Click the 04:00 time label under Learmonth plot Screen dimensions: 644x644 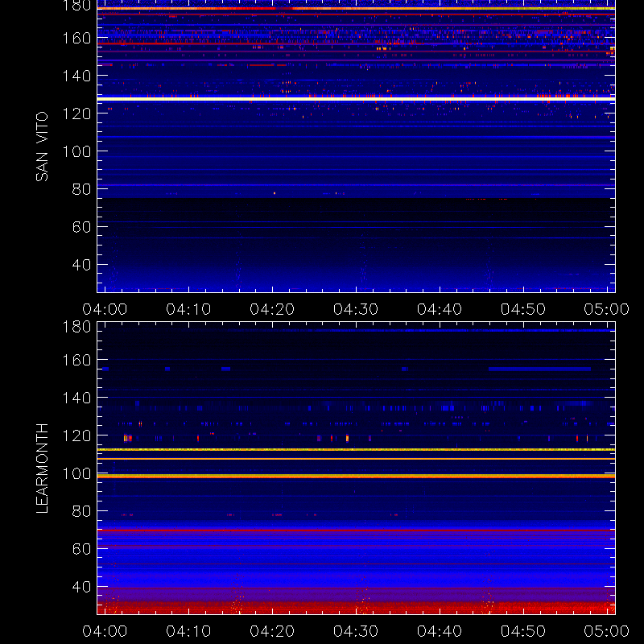[x=105, y=631]
